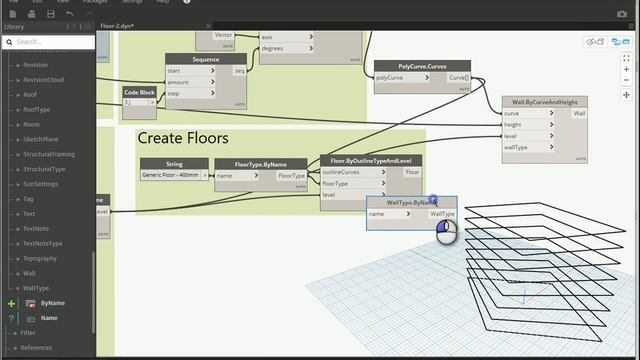Click the curve input on Wall.ByCurveAndHeight
This screenshot has width=640, height=360.
coord(529,113)
